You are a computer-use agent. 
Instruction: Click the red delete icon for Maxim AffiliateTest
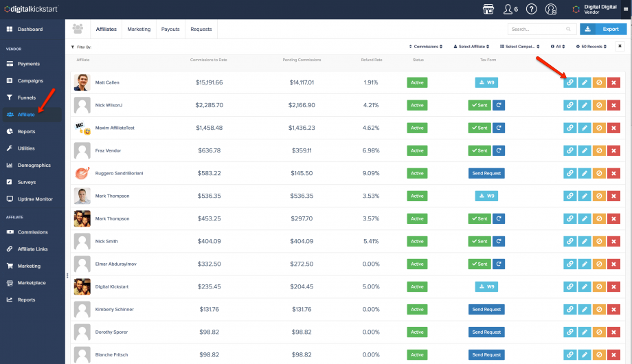[x=613, y=128]
